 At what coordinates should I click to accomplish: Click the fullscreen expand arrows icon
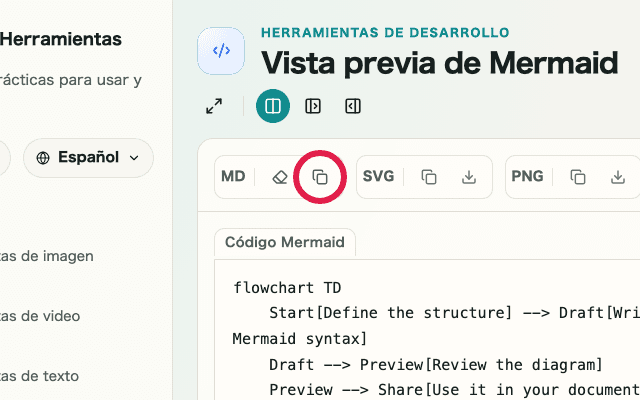pos(214,106)
